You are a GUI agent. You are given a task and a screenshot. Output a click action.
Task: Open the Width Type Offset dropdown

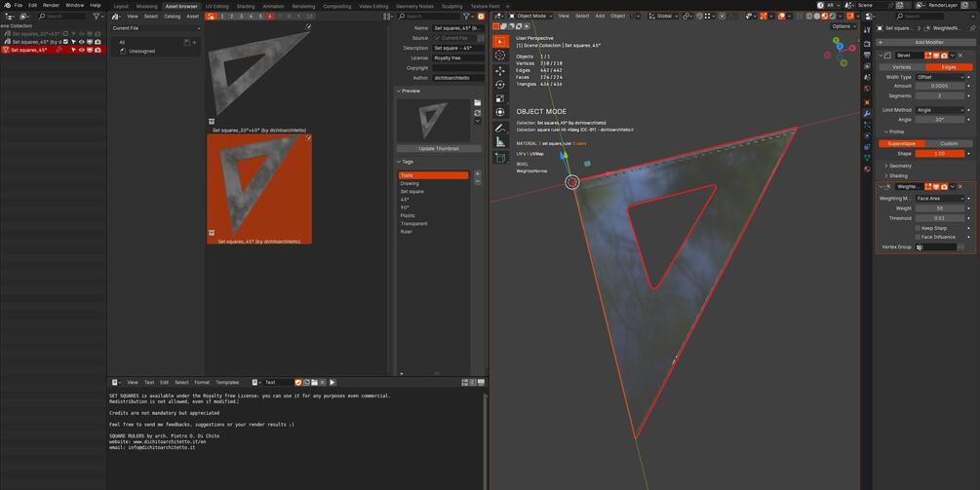coord(939,77)
